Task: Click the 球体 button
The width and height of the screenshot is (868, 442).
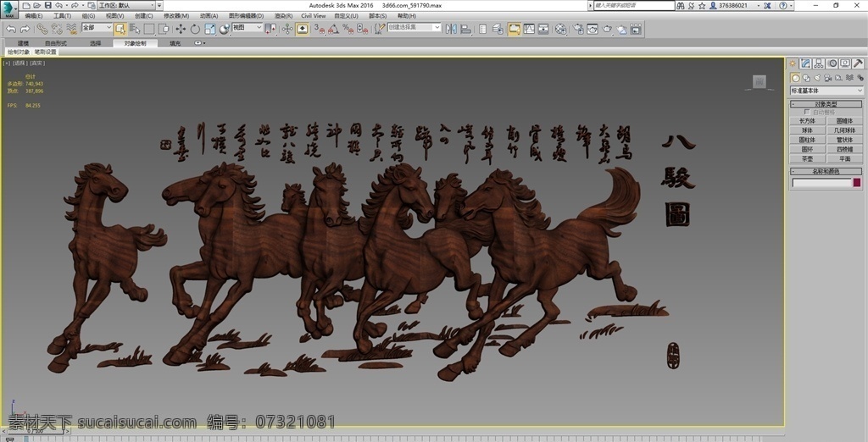Action: [807, 130]
